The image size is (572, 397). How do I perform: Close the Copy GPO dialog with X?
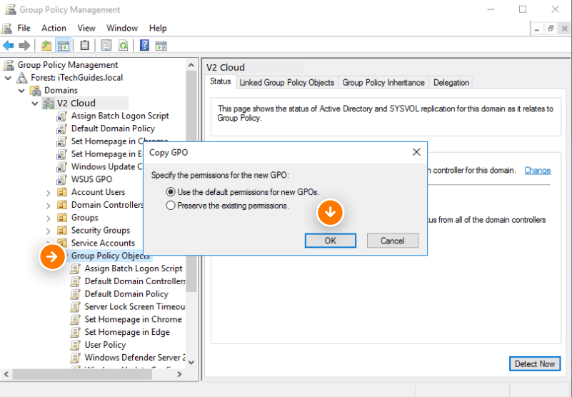(416, 152)
